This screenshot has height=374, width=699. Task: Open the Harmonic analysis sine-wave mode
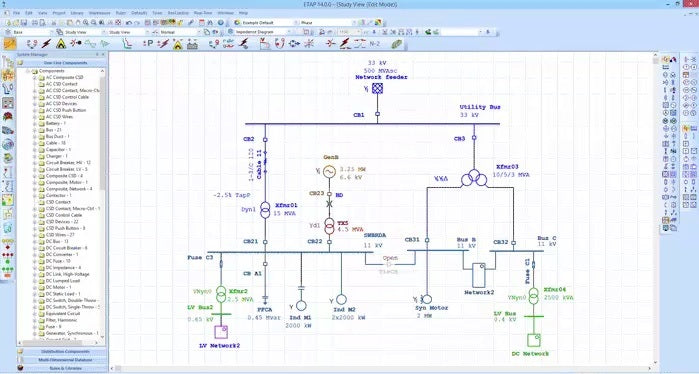(x=90, y=44)
